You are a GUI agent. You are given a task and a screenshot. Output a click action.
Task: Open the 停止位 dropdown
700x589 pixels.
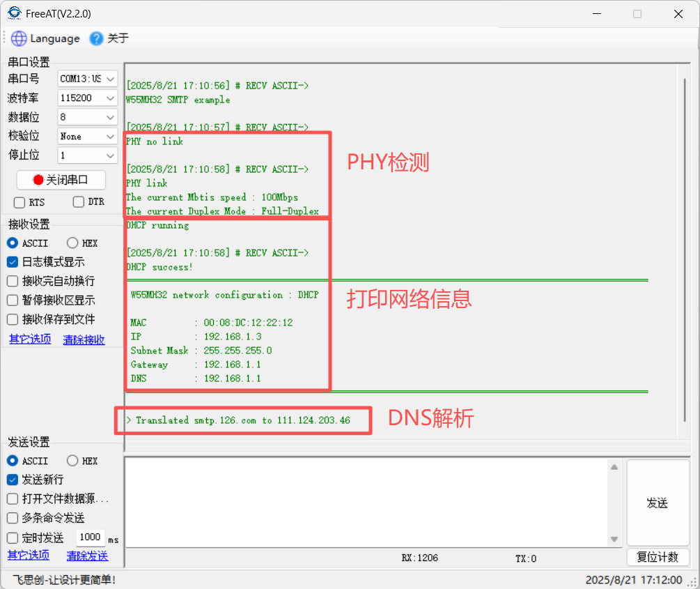[88, 155]
